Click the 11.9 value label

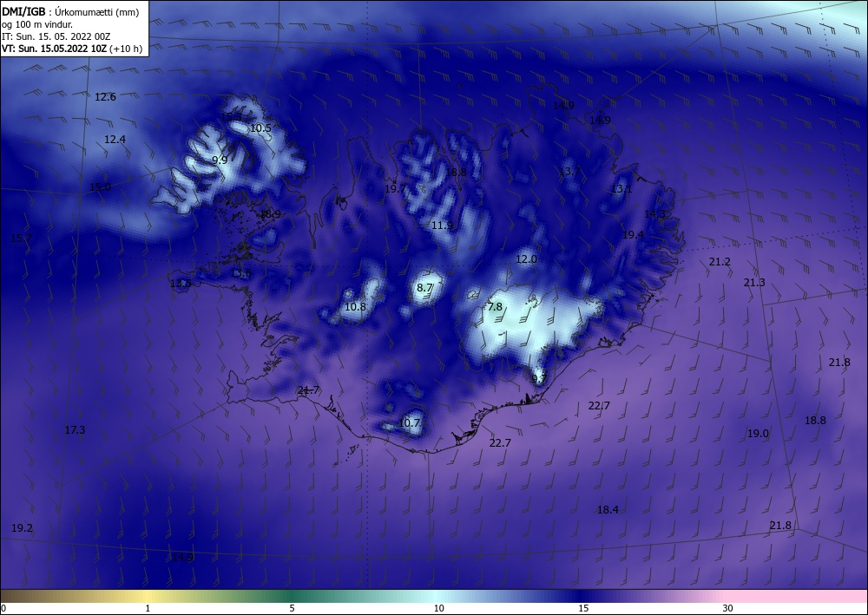(442, 226)
